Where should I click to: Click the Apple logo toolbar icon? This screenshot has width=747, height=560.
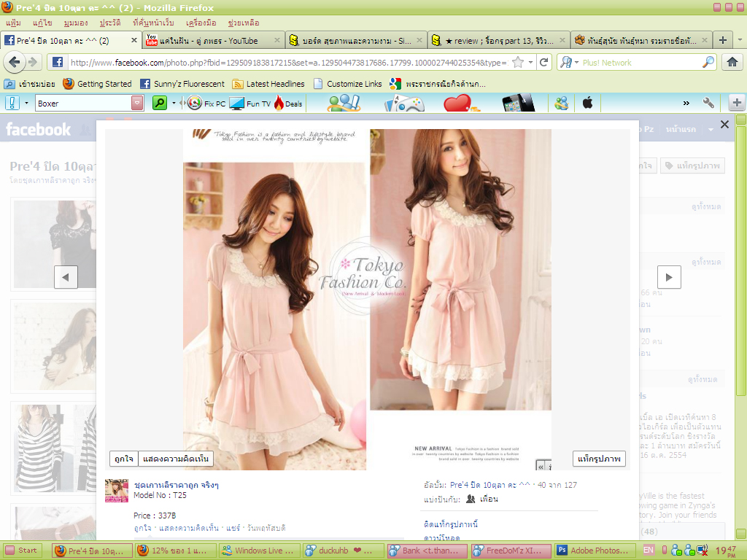(x=587, y=103)
